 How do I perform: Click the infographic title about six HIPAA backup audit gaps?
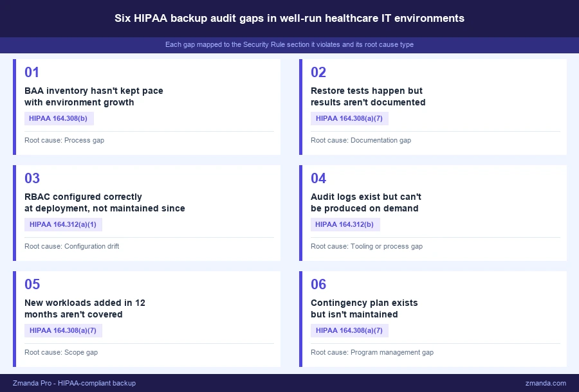[x=289, y=19]
